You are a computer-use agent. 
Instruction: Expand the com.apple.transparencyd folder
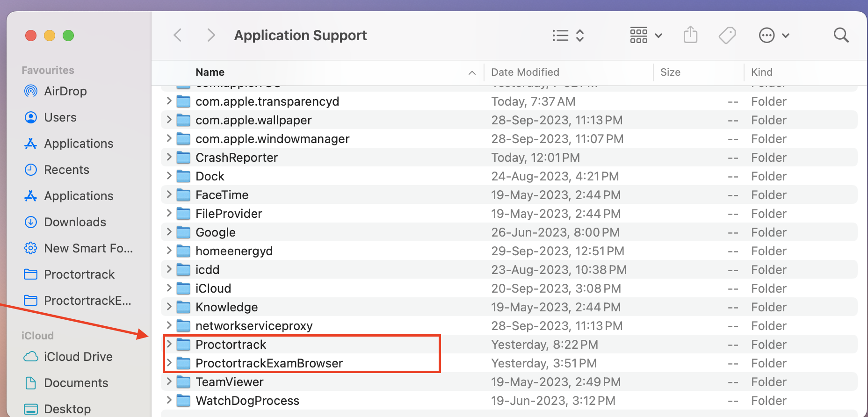click(169, 101)
